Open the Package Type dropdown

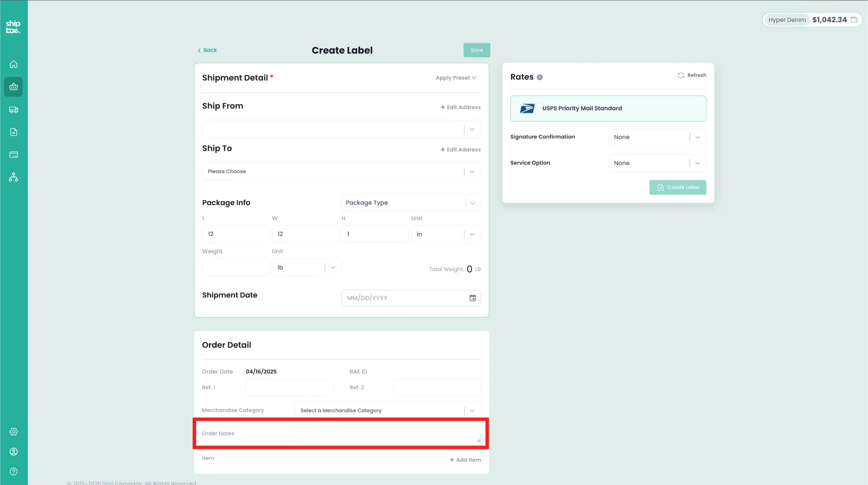click(411, 203)
